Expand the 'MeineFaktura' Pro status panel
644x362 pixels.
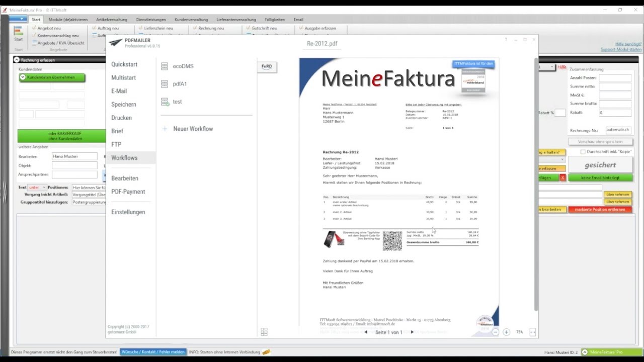coord(585,352)
